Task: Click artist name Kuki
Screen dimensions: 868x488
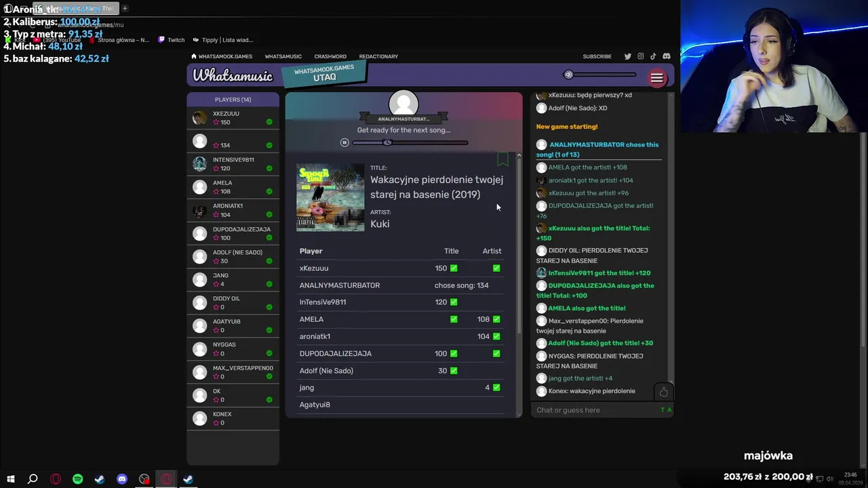Action: click(380, 224)
